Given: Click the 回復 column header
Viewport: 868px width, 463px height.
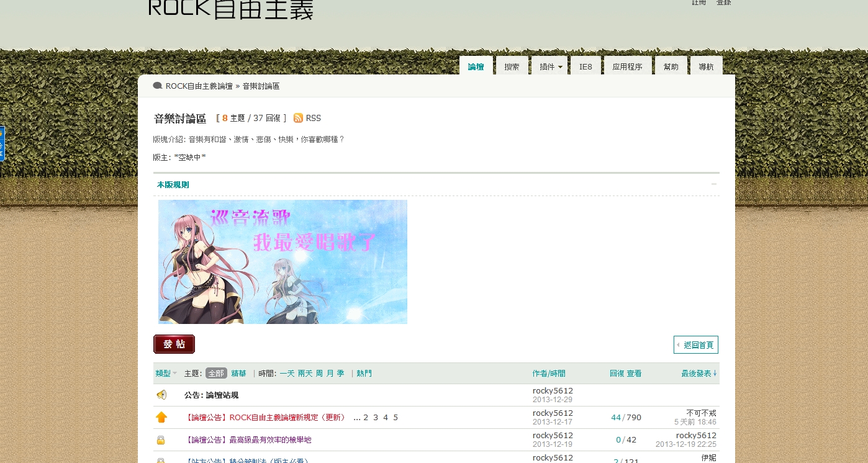Looking at the screenshot, I should click(x=617, y=373).
